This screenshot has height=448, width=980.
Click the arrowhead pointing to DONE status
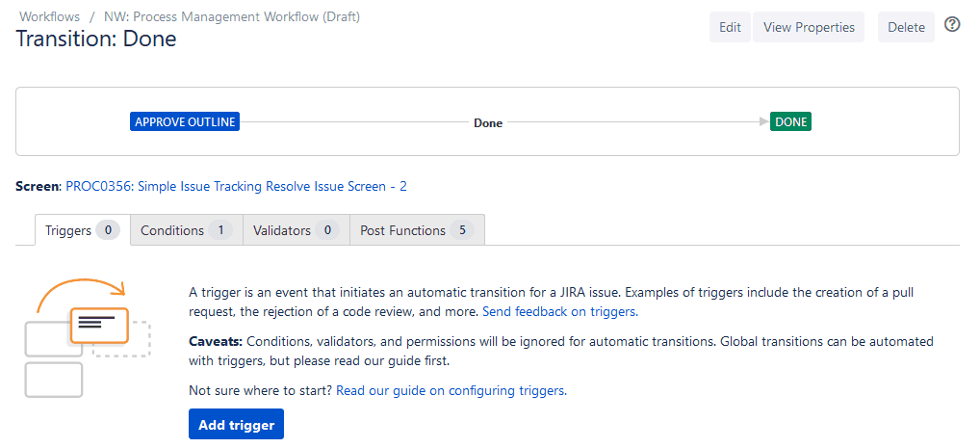pyautogui.click(x=764, y=122)
